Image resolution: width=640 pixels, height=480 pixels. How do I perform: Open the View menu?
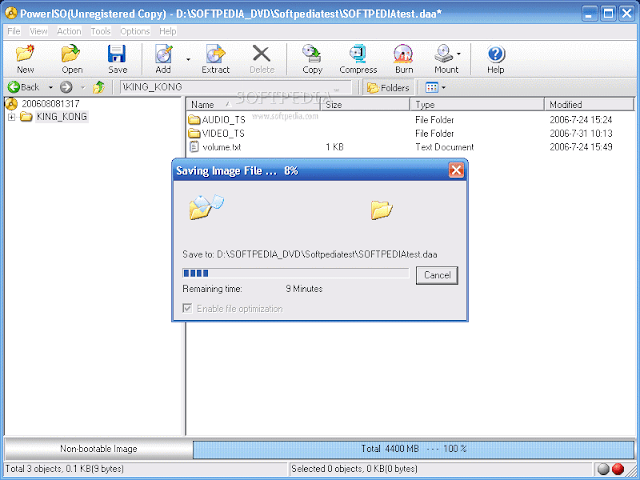[x=38, y=31]
